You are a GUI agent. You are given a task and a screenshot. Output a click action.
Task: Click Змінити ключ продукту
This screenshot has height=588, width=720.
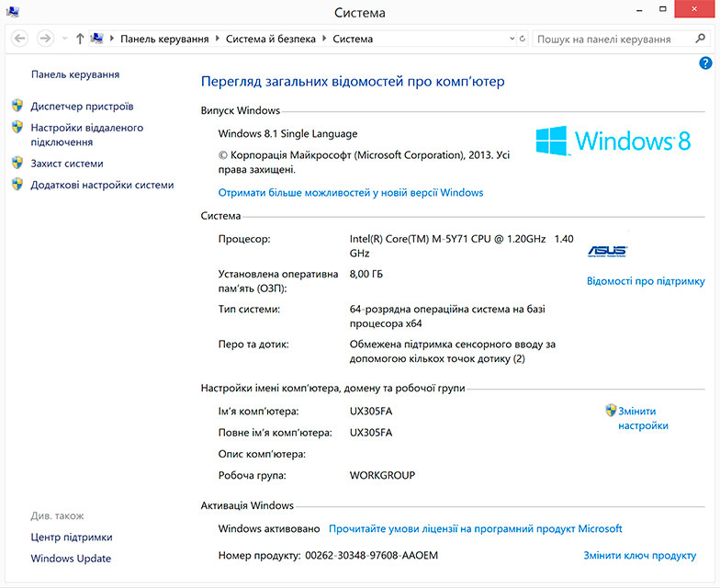639,555
